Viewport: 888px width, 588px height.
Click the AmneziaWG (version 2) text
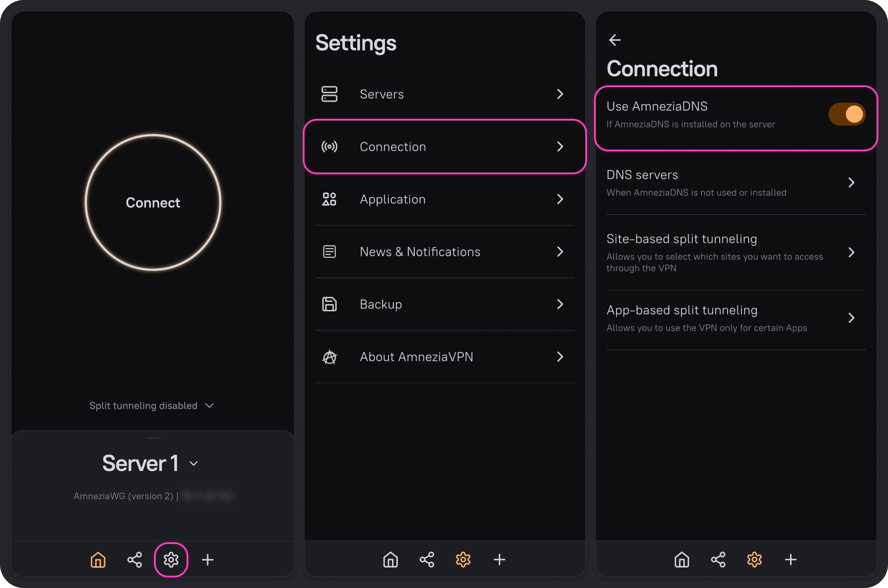pyautogui.click(x=123, y=496)
